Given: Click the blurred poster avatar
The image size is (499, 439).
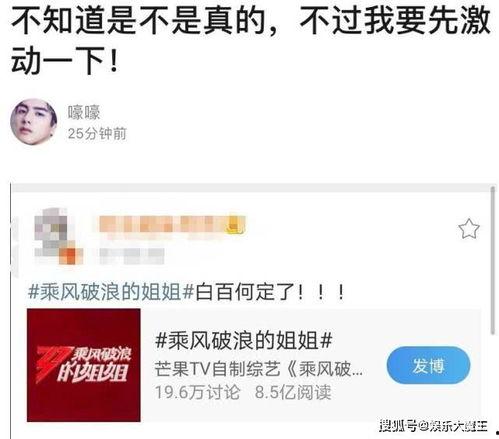Looking at the screenshot, I should click(x=55, y=234).
